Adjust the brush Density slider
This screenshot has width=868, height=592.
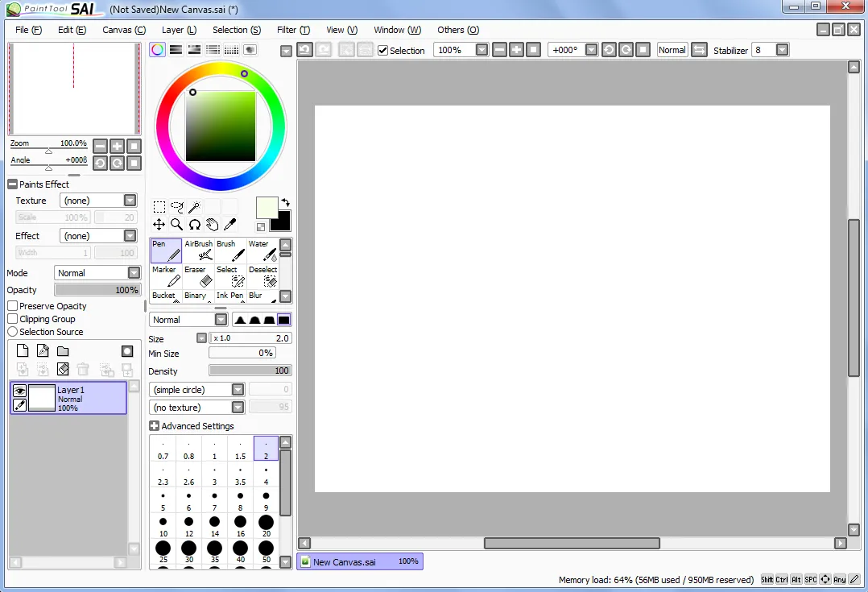click(250, 371)
